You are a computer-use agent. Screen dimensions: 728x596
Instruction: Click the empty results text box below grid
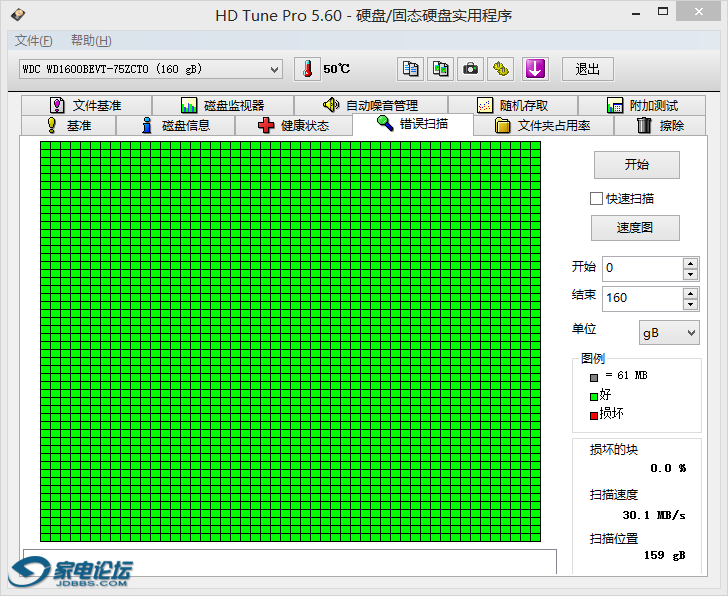point(290,562)
